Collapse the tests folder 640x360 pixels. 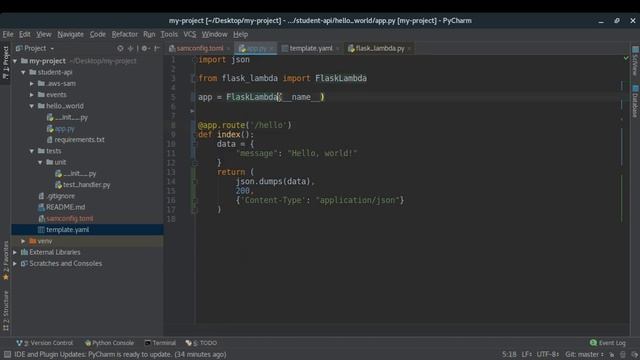(x=32, y=151)
